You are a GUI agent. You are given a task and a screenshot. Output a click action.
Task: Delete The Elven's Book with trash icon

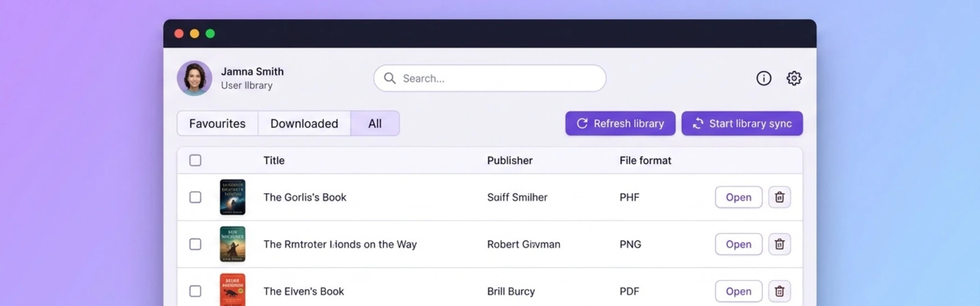click(x=779, y=291)
